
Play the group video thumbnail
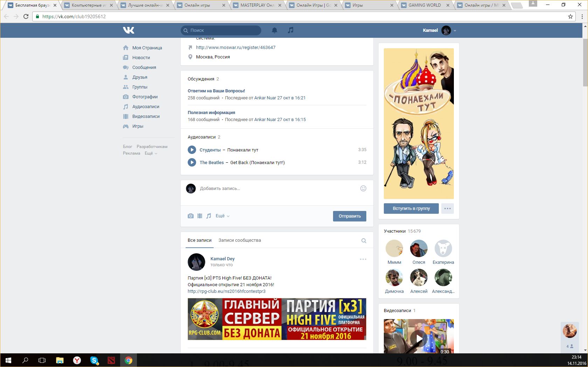[x=419, y=336]
